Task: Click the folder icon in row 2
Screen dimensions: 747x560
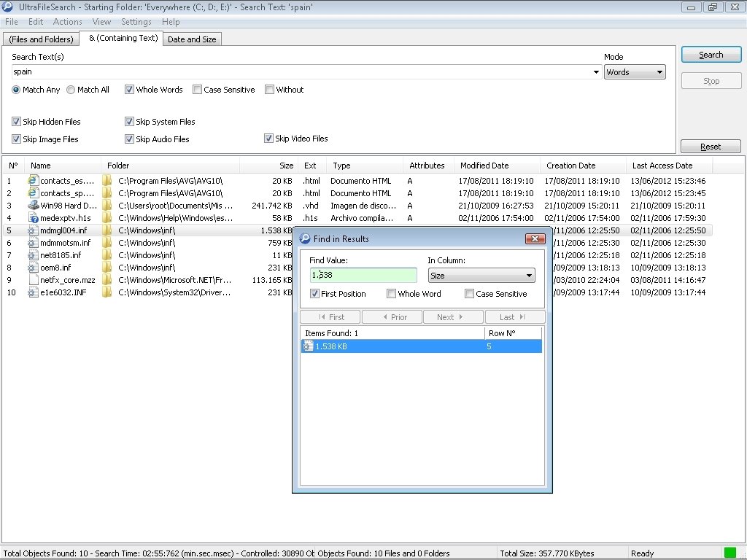Action: [108, 192]
